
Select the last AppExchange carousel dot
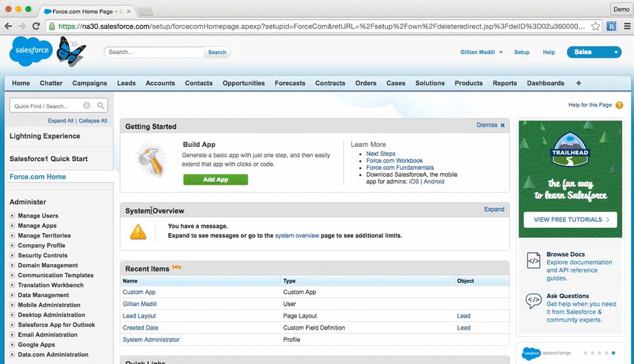(613, 353)
